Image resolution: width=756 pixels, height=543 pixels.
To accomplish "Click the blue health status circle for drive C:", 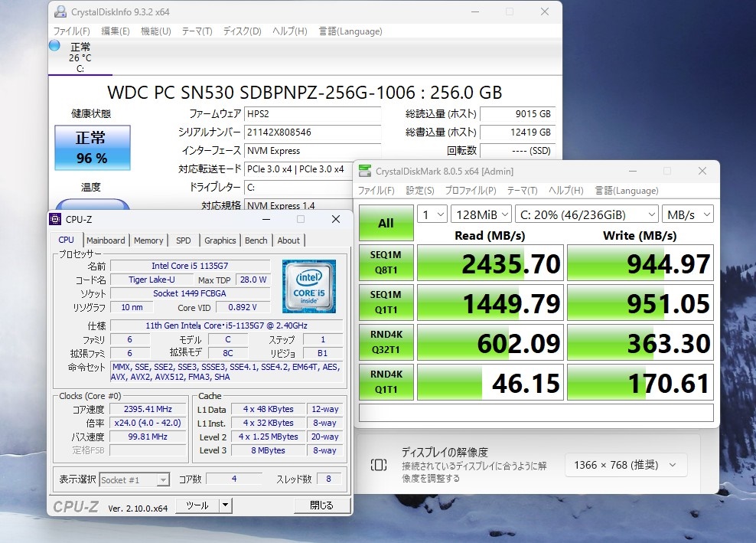I will pos(54,45).
